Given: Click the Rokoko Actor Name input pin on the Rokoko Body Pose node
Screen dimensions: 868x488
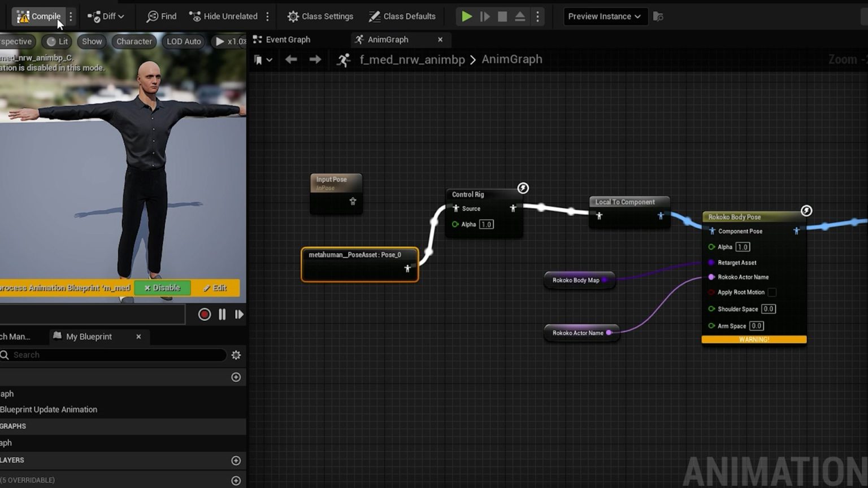Looking at the screenshot, I should point(711,277).
